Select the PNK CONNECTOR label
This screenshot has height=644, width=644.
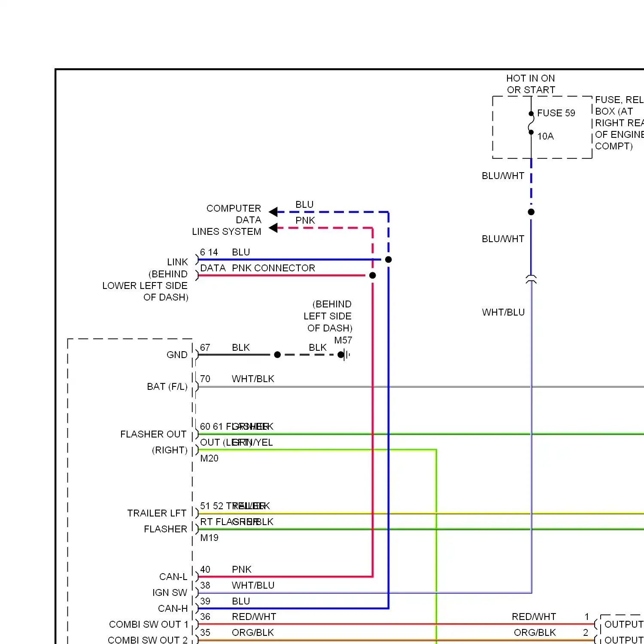coord(273,268)
